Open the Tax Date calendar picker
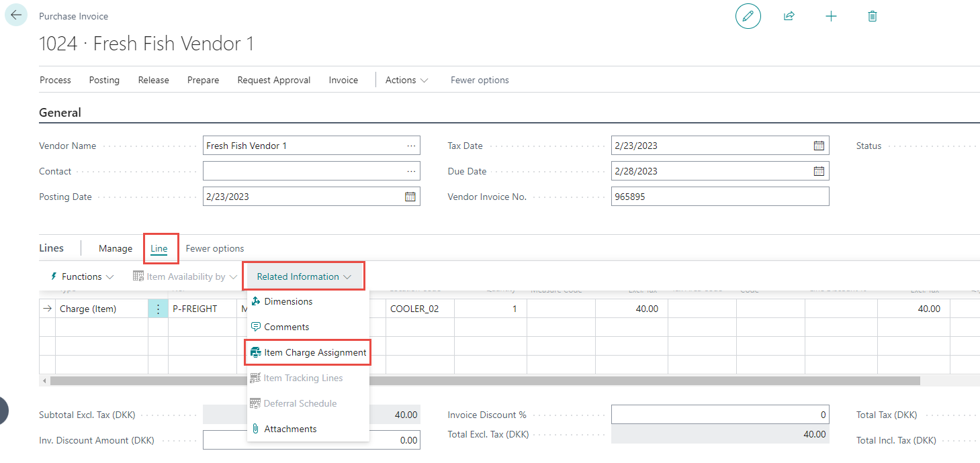 [819, 146]
